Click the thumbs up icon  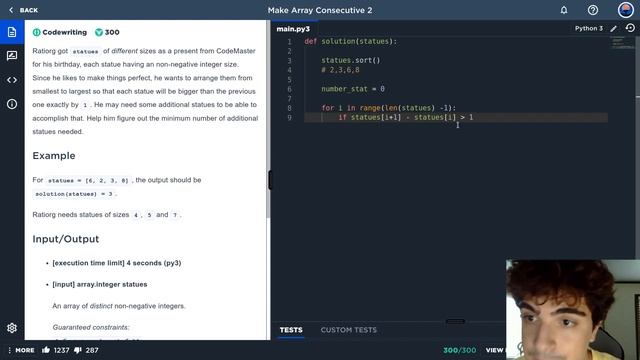tap(46, 350)
